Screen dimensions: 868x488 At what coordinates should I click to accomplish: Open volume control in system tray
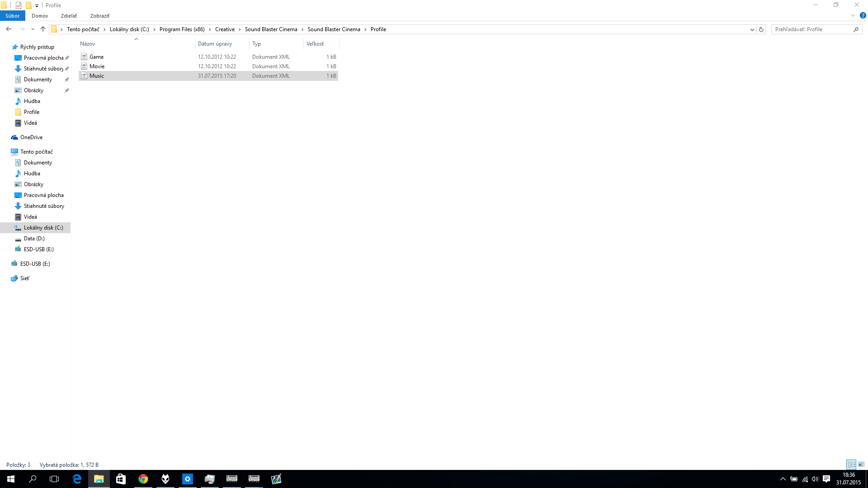click(x=815, y=479)
